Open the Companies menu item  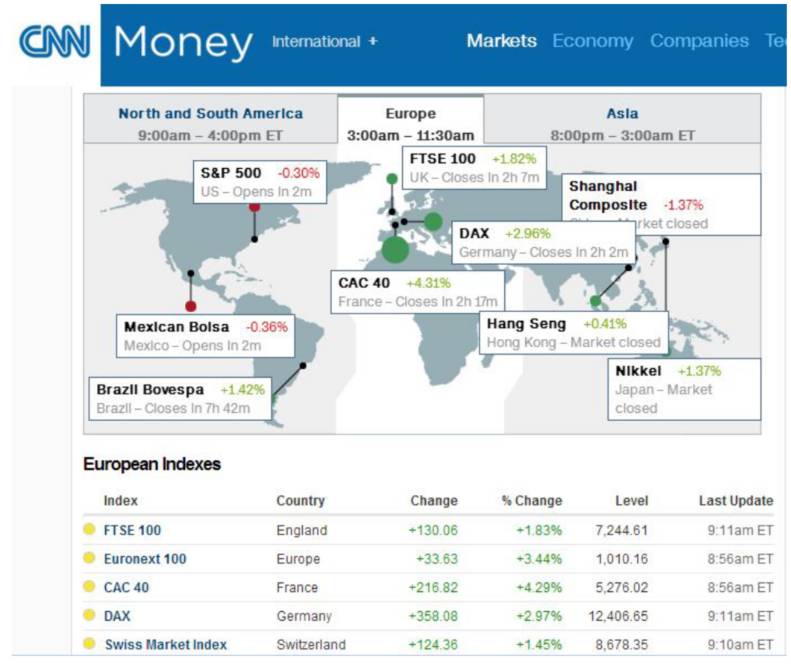point(699,41)
